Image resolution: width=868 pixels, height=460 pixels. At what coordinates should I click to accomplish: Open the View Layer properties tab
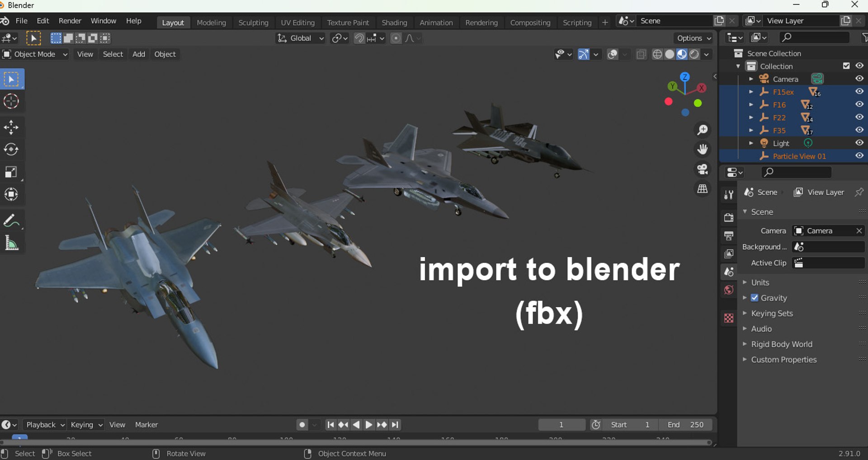[729, 254]
